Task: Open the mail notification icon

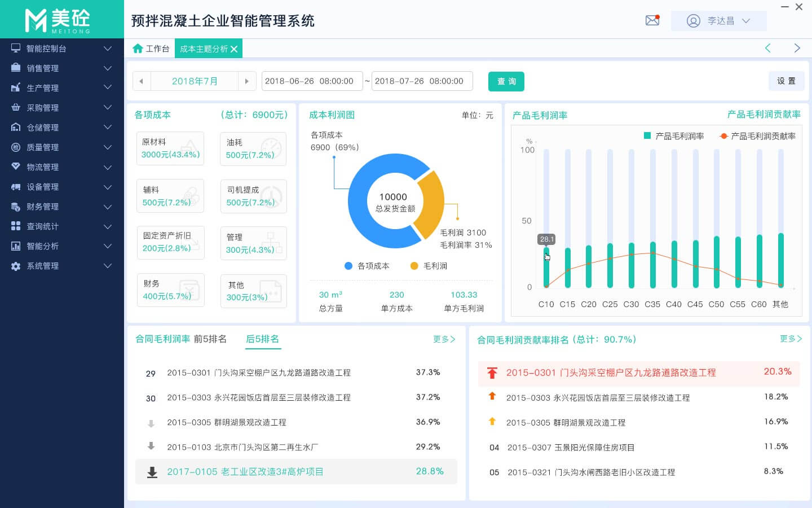Action: (652, 21)
